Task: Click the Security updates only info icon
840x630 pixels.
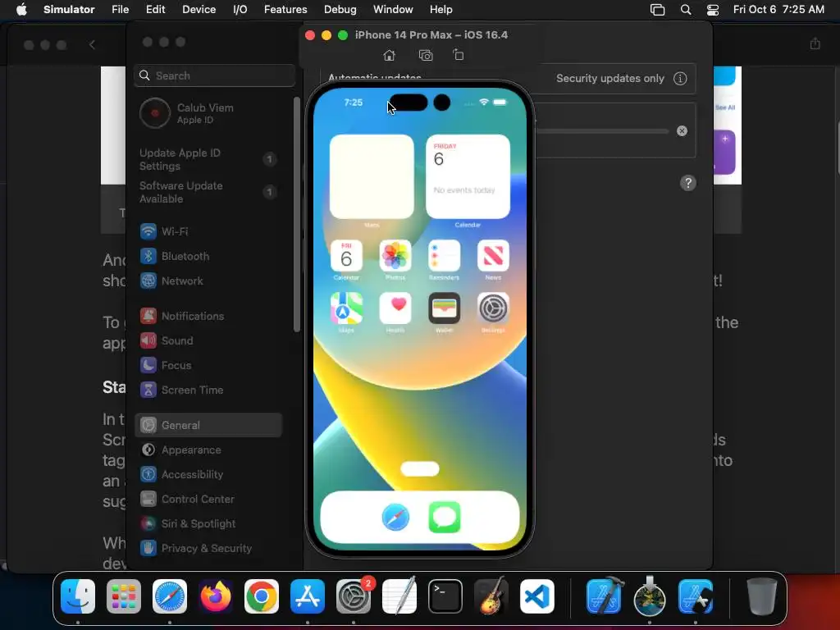Action: point(680,79)
